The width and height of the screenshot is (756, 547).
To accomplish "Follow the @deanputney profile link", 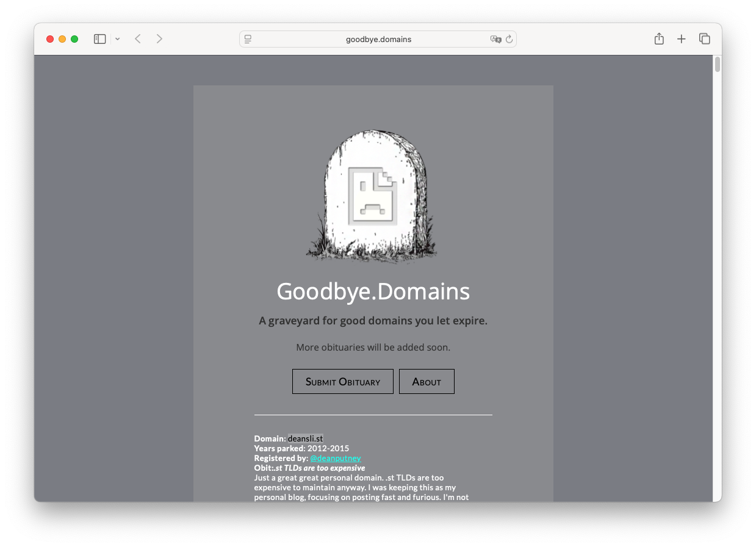I will (x=336, y=458).
